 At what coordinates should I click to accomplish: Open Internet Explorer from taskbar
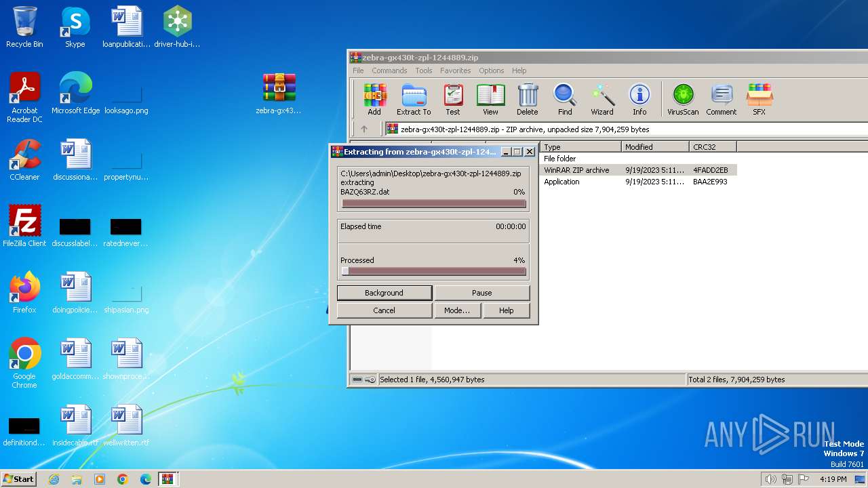tap(54, 479)
